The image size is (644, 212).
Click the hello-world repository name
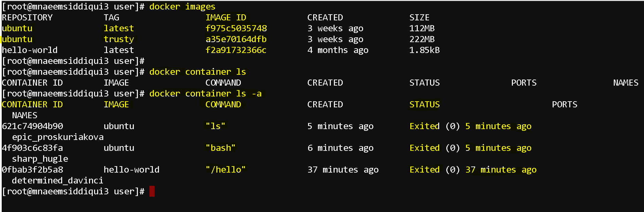[30, 50]
